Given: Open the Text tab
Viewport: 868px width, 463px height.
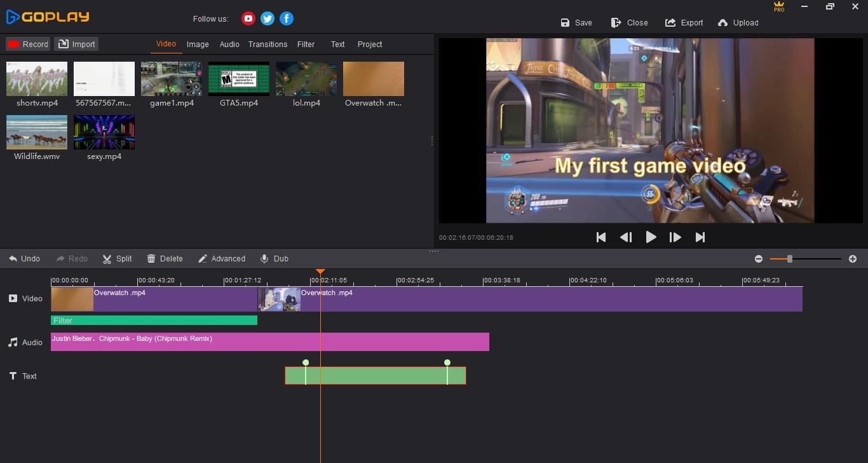Looking at the screenshot, I should pos(337,44).
